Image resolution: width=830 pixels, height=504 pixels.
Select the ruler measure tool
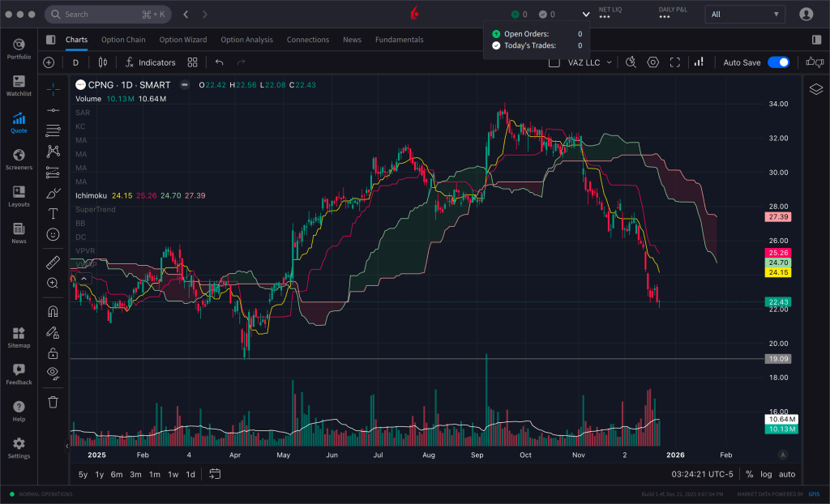(53, 262)
